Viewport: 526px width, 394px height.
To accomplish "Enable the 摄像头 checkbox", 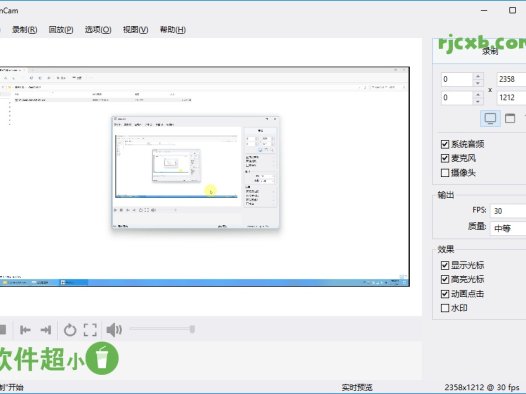I will (445, 173).
